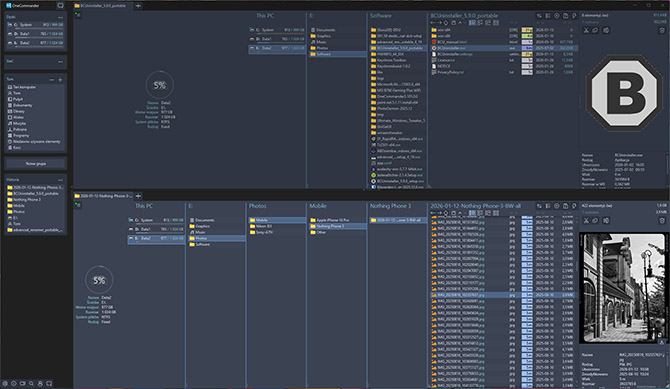Click the green-dot pane icon under bottom tab
Viewport: 670px width, 389px height.
(77, 205)
